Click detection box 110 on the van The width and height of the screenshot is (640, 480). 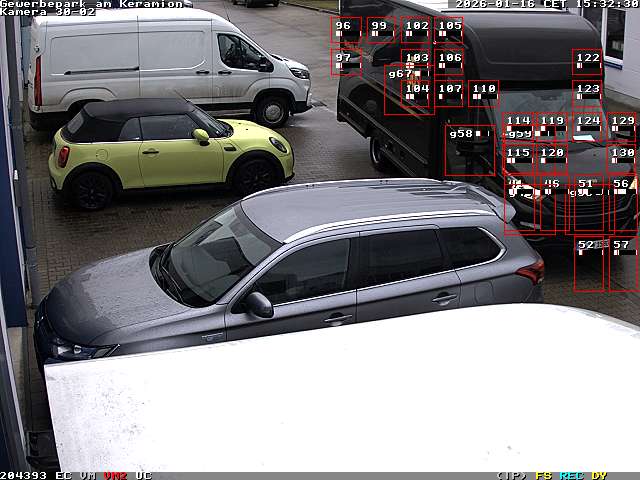coord(483,93)
